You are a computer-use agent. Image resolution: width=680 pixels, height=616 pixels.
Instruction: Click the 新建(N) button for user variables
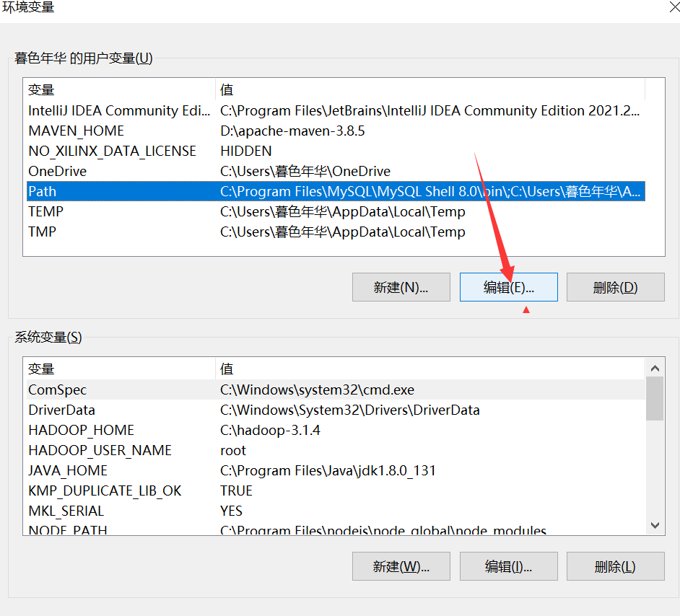401,286
